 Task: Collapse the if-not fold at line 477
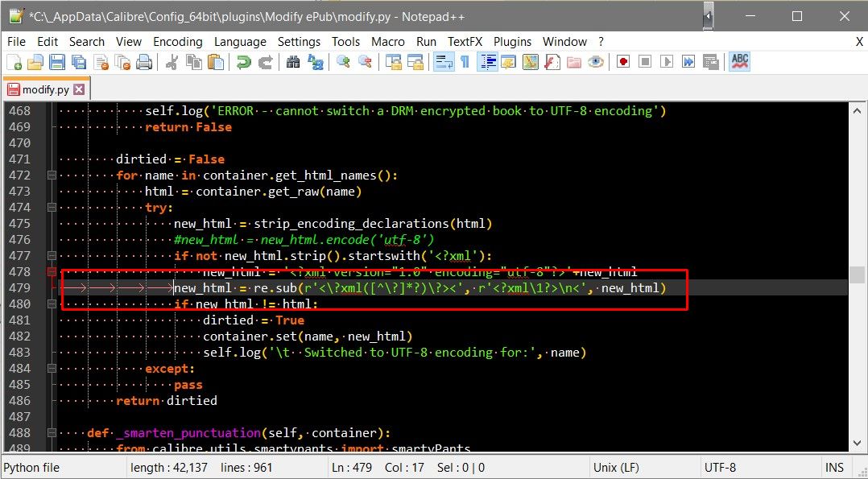coord(52,255)
